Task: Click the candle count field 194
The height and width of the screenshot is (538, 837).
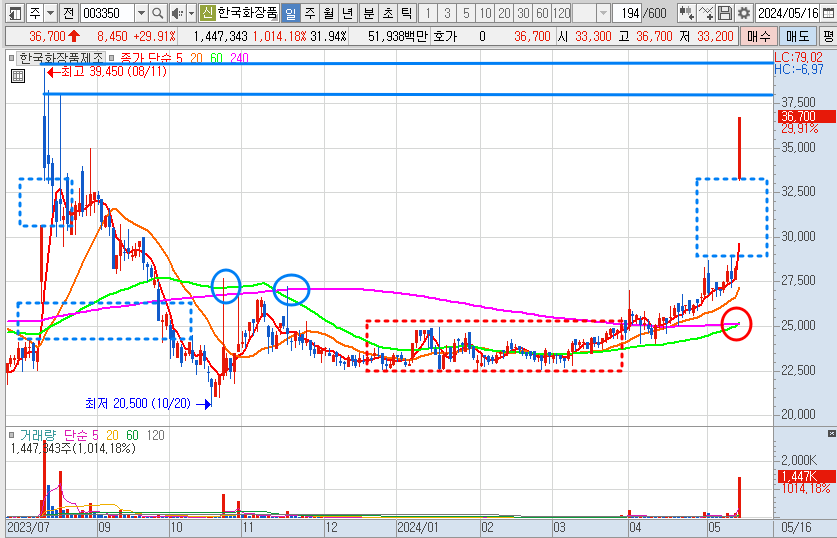Action: pos(626,13)
